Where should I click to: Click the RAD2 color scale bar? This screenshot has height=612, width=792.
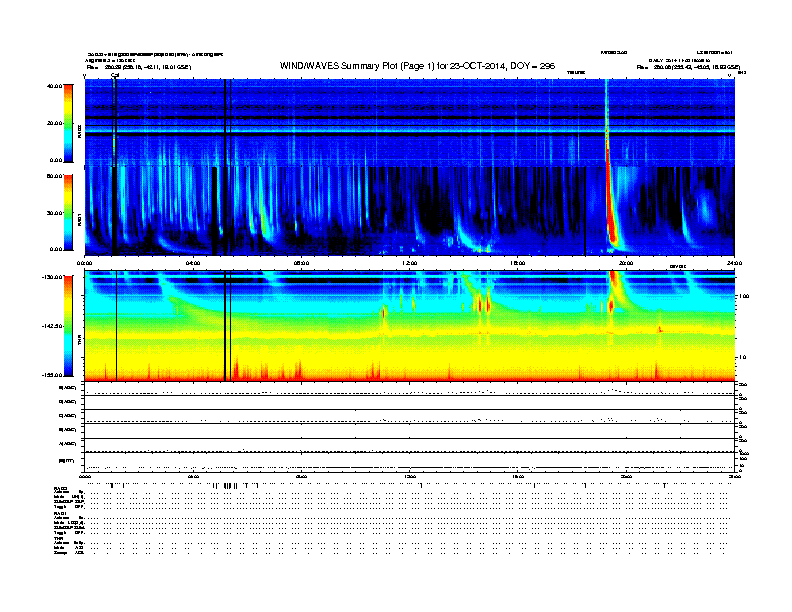tap(68, 123)
